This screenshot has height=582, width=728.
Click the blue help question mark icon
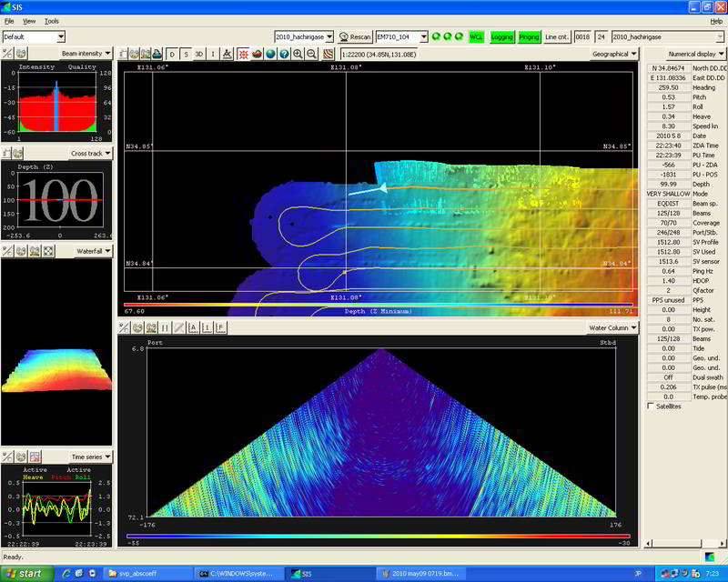(x=284, y=55)
